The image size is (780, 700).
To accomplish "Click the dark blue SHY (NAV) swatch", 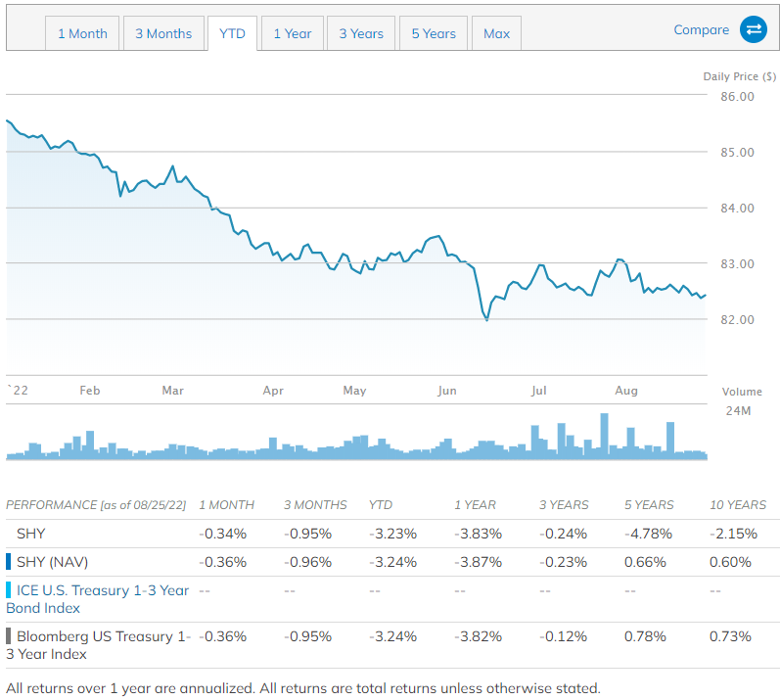I will click(x=9, y=562).
